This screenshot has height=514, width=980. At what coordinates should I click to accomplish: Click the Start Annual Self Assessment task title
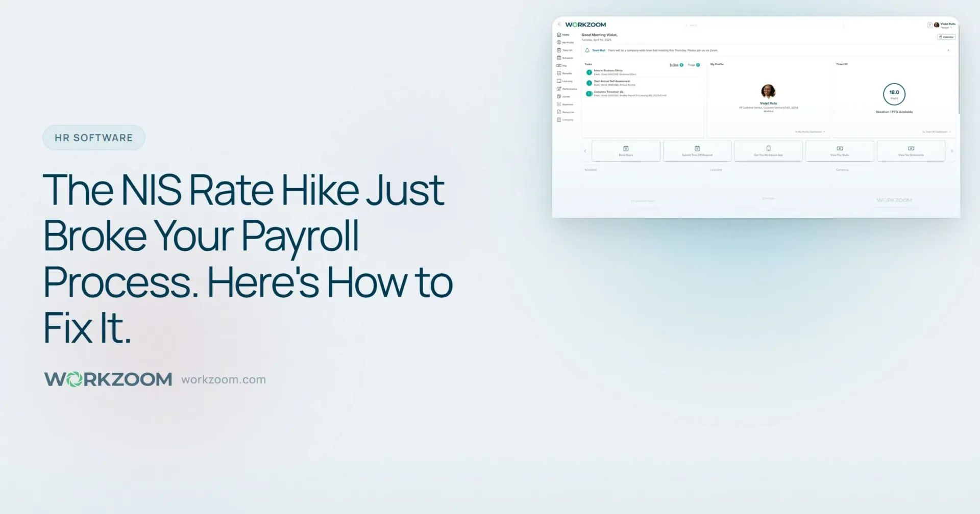coord(612,81)
